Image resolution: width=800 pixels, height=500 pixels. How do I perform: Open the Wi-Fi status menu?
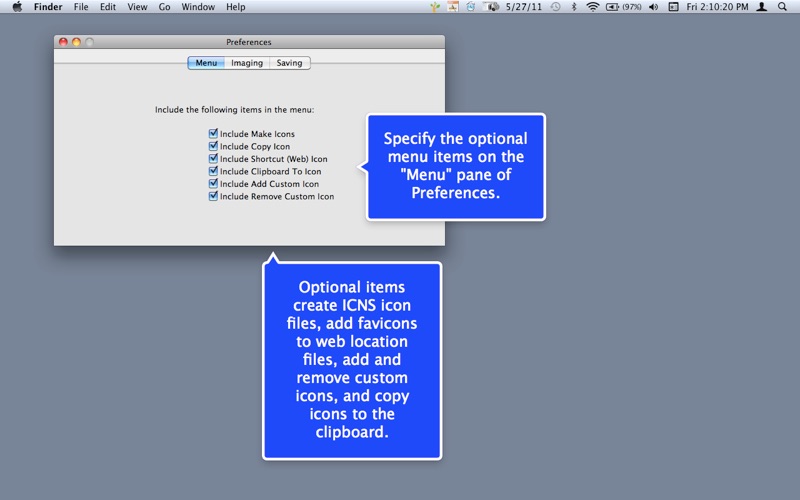[592, 7]
